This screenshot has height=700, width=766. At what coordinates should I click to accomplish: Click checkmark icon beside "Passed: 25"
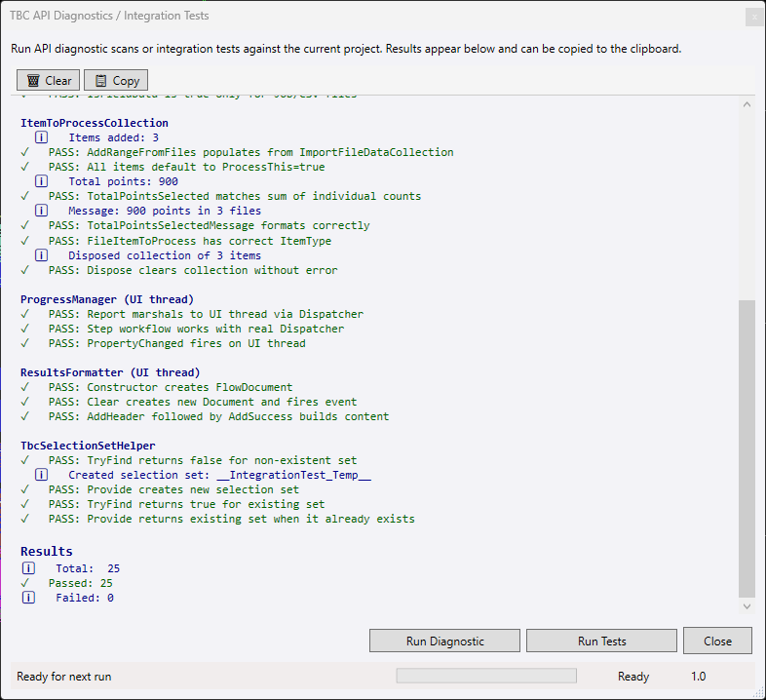[26, 583]
